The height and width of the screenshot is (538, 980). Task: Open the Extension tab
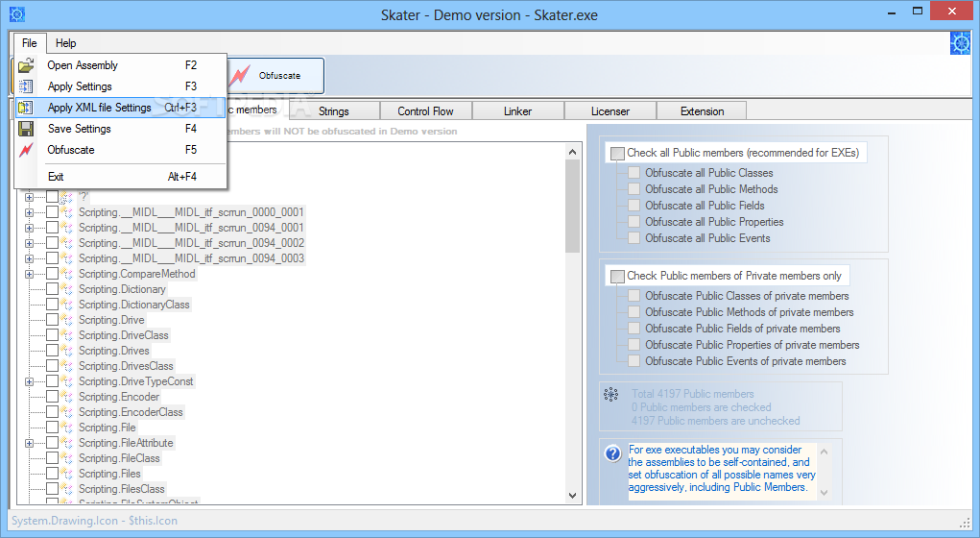coord(702,111)
